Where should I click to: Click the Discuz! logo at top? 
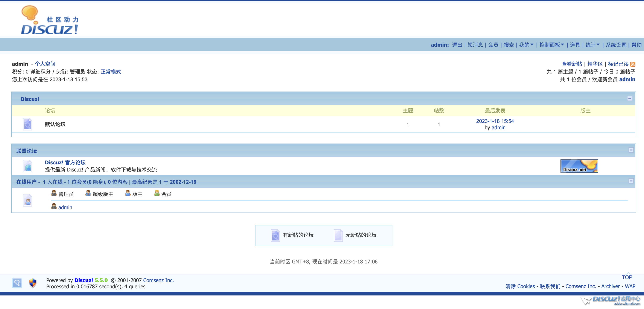(50, 20)
